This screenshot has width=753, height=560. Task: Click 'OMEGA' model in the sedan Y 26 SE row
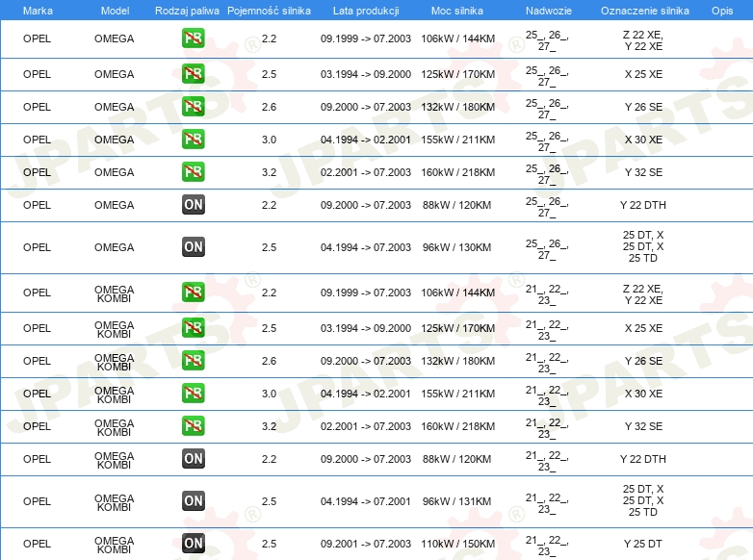[115, 107]
